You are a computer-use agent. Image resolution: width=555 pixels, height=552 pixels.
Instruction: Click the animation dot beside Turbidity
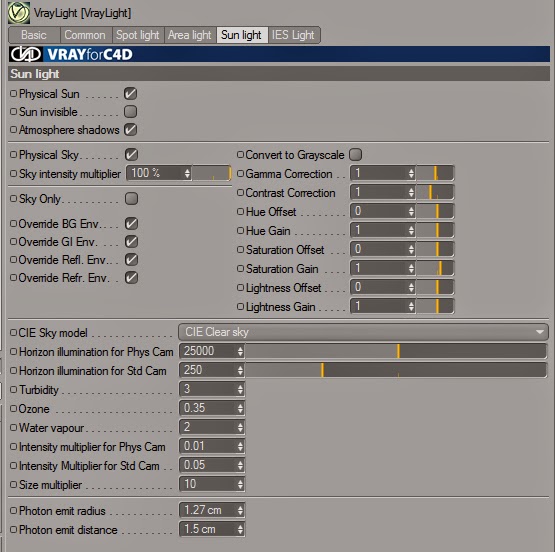click(13, 389)
